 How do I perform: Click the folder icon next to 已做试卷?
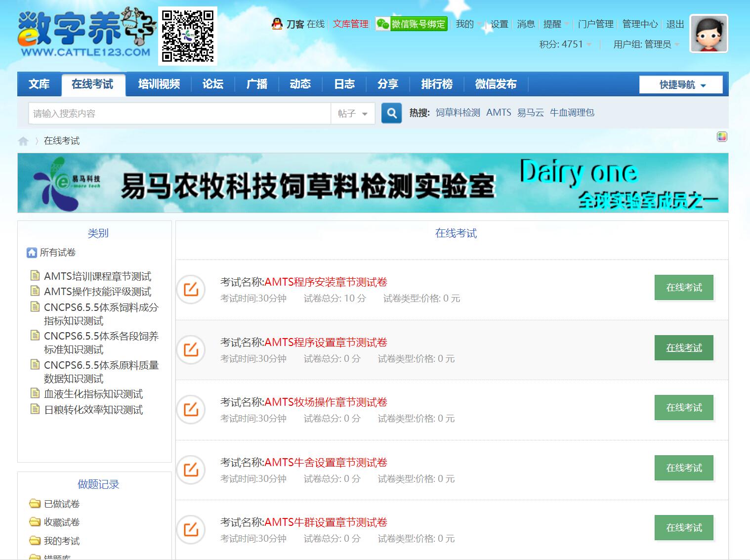(35, 504)
